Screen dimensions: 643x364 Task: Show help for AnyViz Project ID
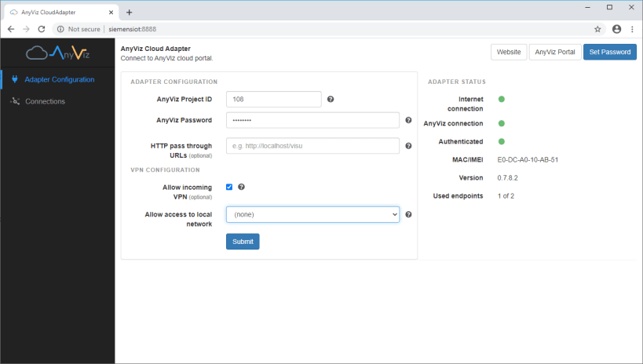tap(331, 99)
